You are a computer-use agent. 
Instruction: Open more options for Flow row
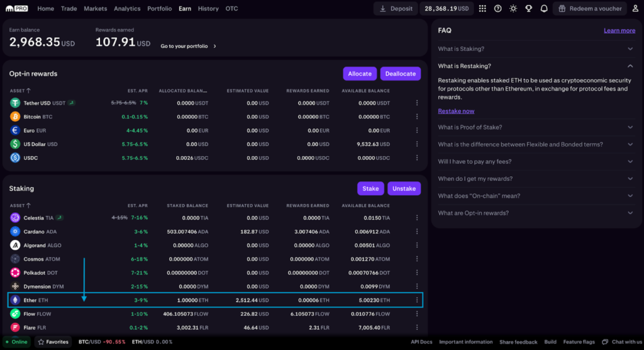pos(417,314)
